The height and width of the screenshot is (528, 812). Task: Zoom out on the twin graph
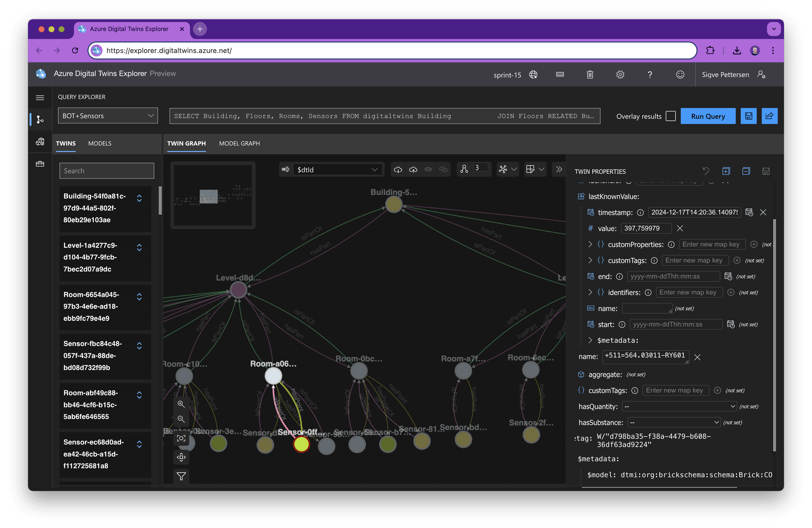[x=181, y=419]
